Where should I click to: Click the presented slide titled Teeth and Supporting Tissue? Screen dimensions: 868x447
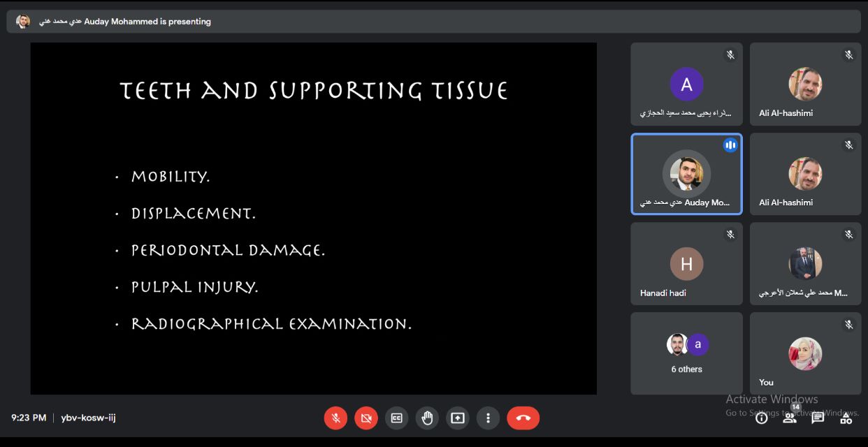pyautogui.click(x=313, y=219)
